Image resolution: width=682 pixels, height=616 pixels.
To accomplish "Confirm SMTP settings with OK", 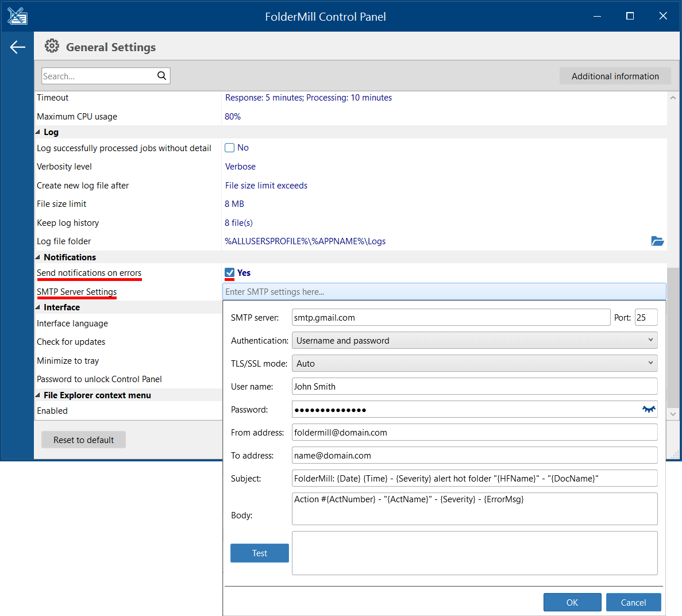I will coord(572,603).
